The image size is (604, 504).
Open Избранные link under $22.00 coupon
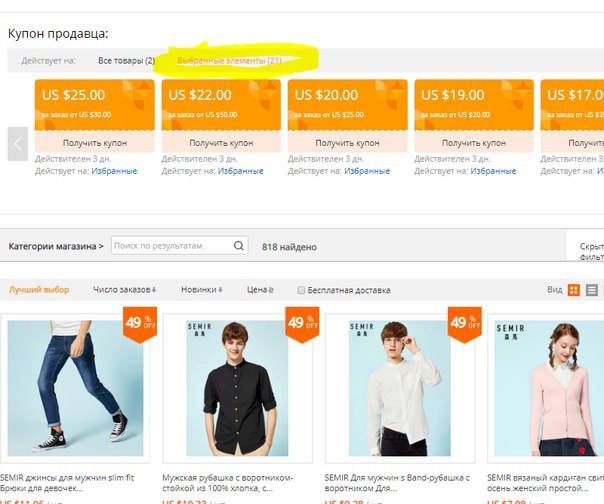[241, 171]
